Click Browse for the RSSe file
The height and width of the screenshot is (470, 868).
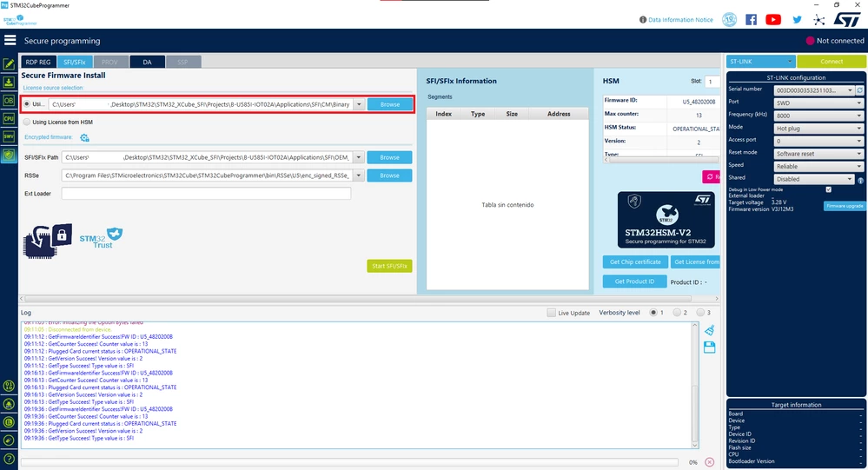pyautogui.click(x=390, y=175)
